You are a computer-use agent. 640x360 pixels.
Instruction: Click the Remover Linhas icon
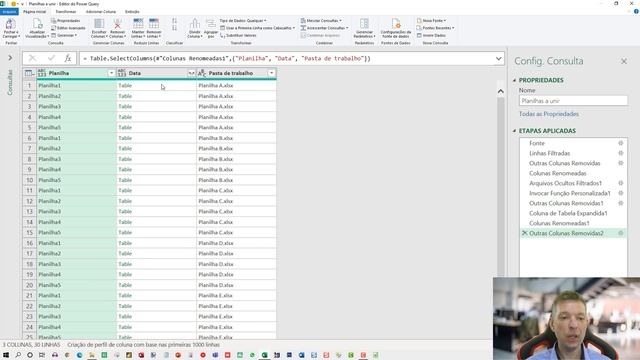pyautogui.click(x=154, y=24)
